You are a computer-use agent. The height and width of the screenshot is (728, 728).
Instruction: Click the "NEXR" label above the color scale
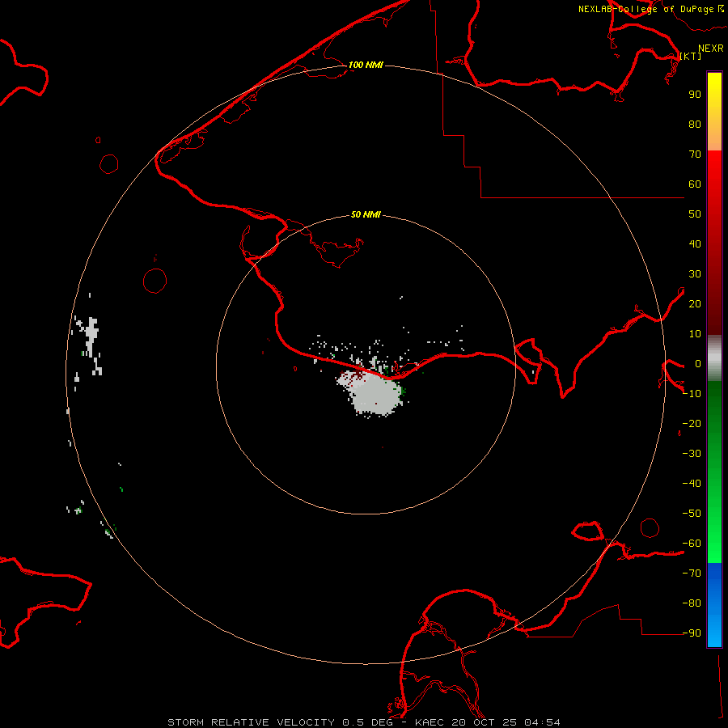point(710,49)
